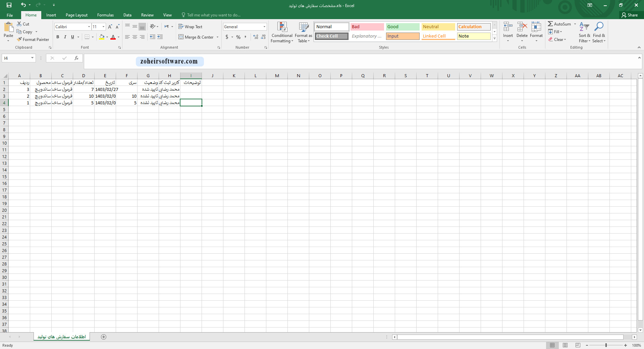Toggle Middle Align for the cell
Viewport: 644px width, 349px height.
point(135,27)
